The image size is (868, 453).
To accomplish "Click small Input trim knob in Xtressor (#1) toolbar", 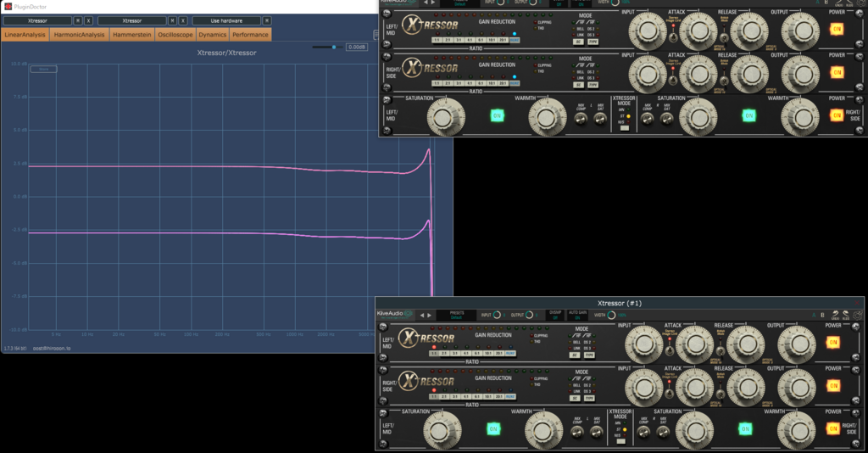I will pos(497,315).
